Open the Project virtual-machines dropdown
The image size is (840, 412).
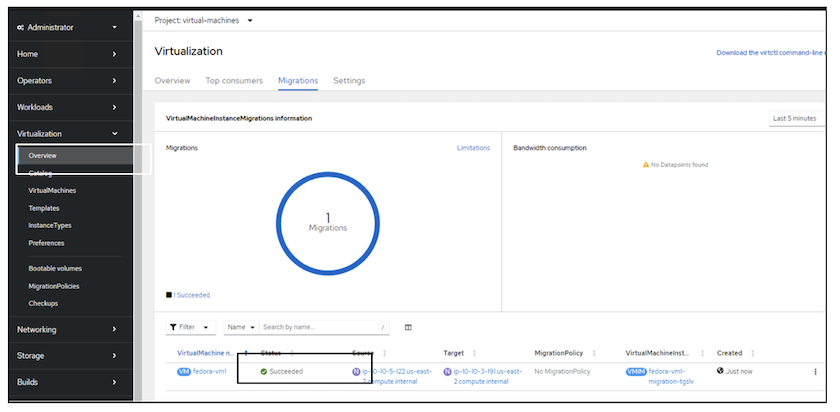[x=203, y=21]
